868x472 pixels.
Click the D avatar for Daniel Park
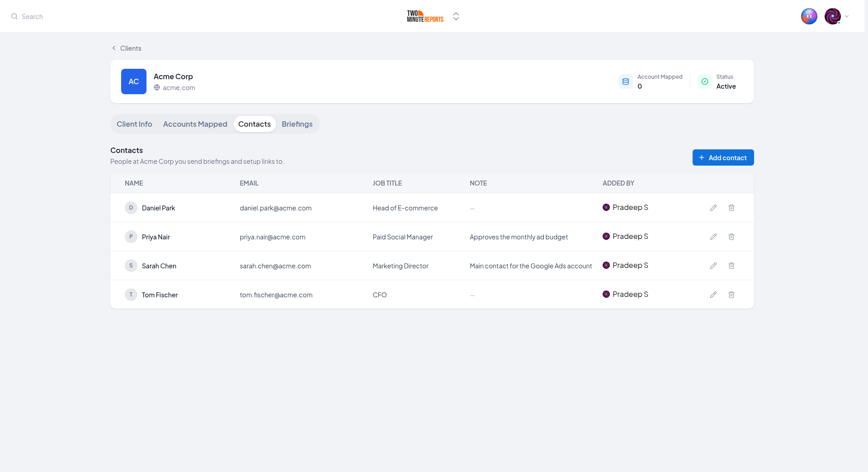[131, 208]
